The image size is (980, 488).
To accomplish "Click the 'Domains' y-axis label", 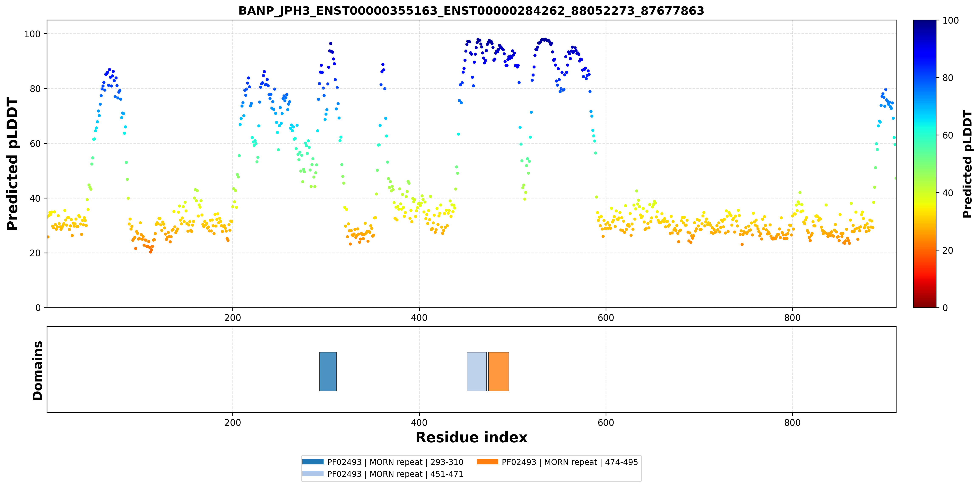I will (x=37, y=371).
